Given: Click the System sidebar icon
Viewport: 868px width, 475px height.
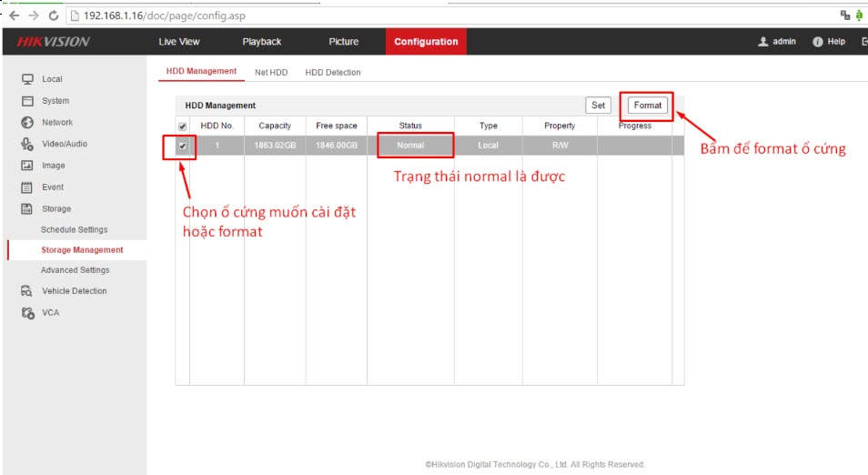Looking at the screenshot, I should (x=27, y=101).
